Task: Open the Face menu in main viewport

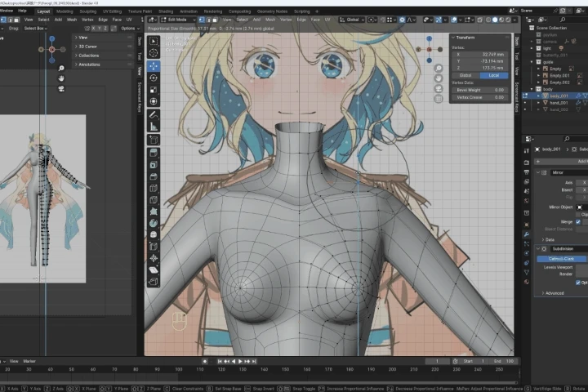Action: click(x=315, y=20)
